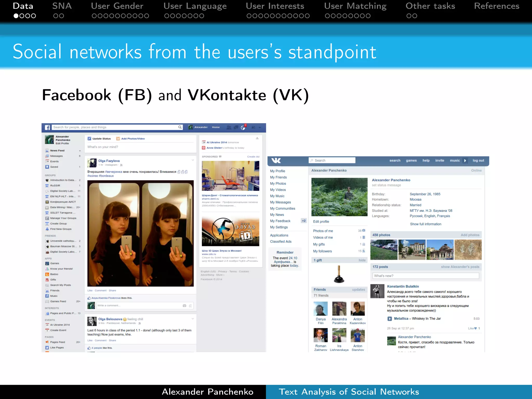This screenshot has width=532, height=399.
Task: Open Facebook privacy shortcuts lock icon
Action: (254, 127)
